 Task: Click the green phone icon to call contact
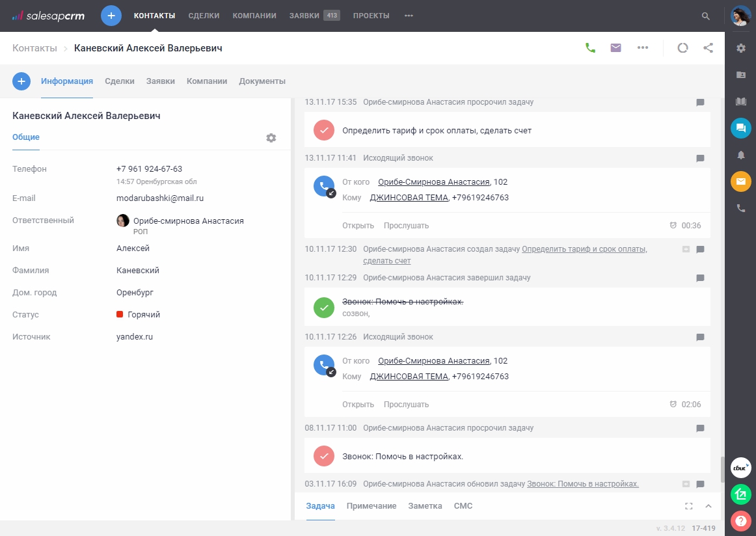591,47
